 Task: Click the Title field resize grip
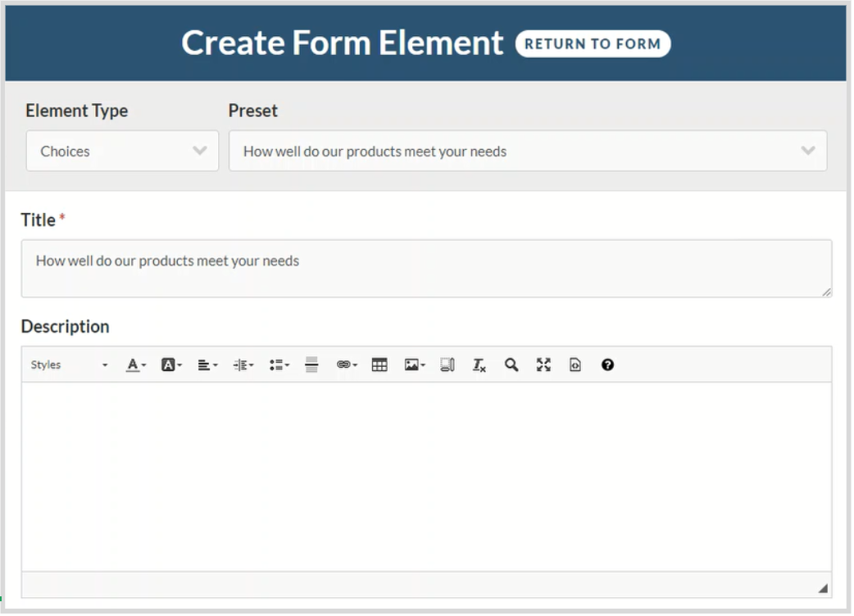click(827, 292)
